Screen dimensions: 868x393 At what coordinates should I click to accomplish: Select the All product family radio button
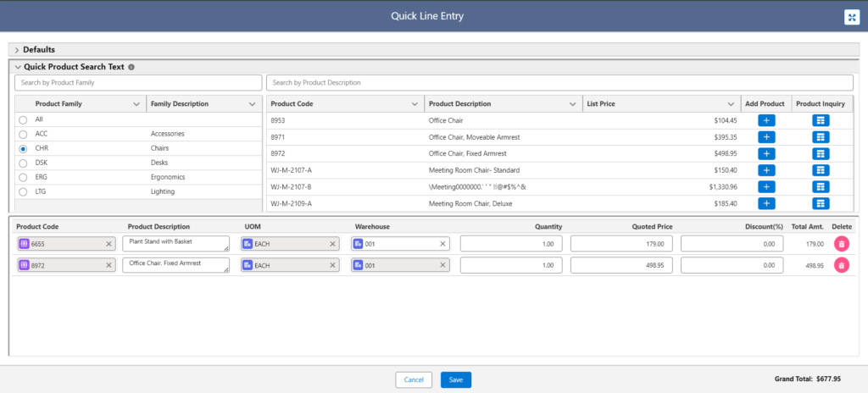click(23, 119)
